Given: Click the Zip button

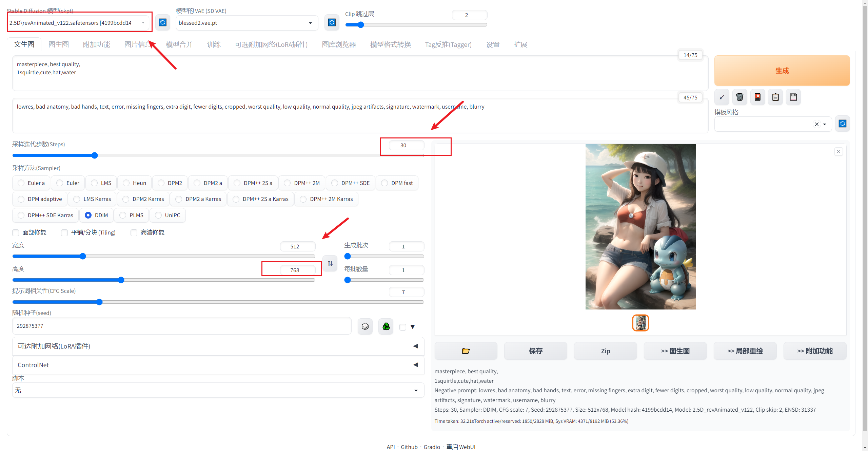Looking at the screenshot, I should click(605, 351).
